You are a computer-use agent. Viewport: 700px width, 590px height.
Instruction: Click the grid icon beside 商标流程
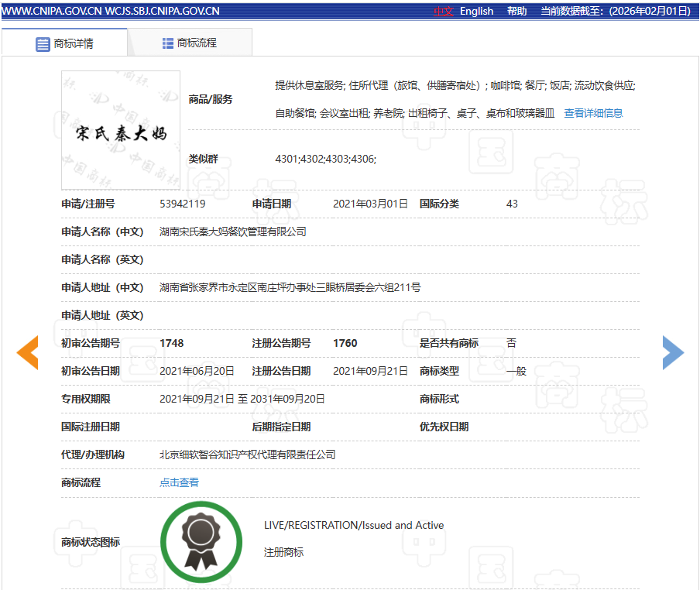pos(168,43)
